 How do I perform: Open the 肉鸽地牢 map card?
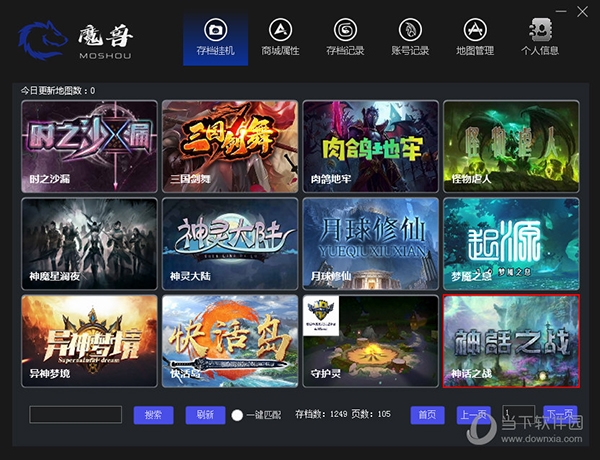coord(370,147)
